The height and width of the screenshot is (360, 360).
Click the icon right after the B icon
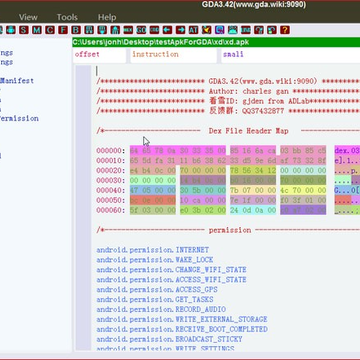click(89, 30)
